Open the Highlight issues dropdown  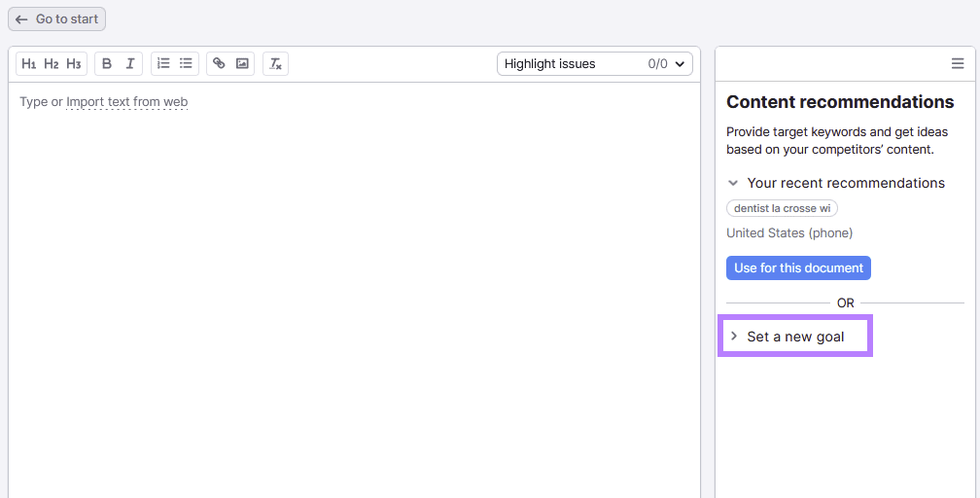[594, 64]
